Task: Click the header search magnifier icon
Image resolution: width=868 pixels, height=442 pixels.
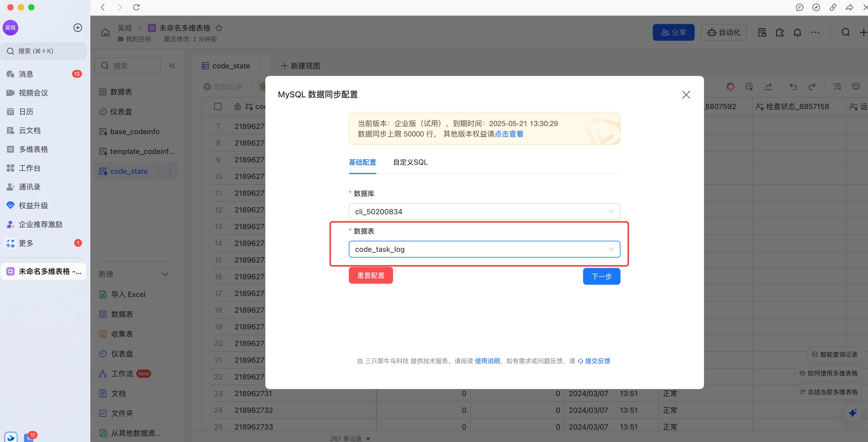Action: [846, 32]
